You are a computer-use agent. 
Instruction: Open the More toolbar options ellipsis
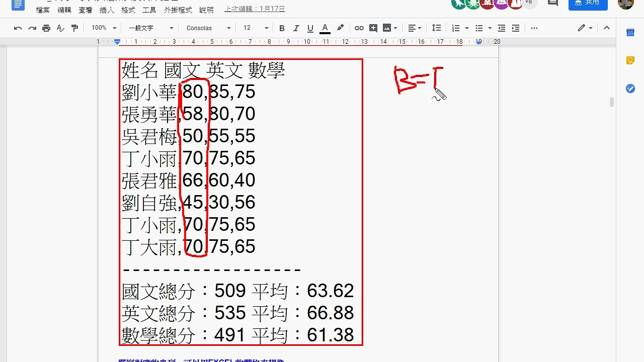(534, 28)
